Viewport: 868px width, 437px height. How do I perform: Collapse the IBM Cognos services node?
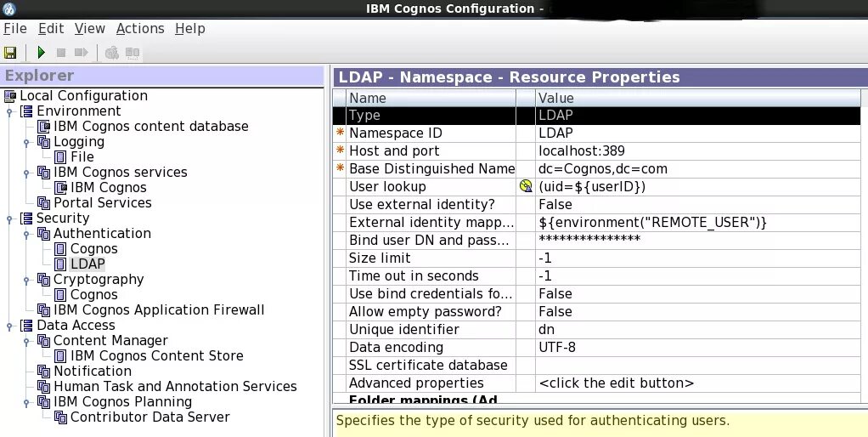pos(26,173)
